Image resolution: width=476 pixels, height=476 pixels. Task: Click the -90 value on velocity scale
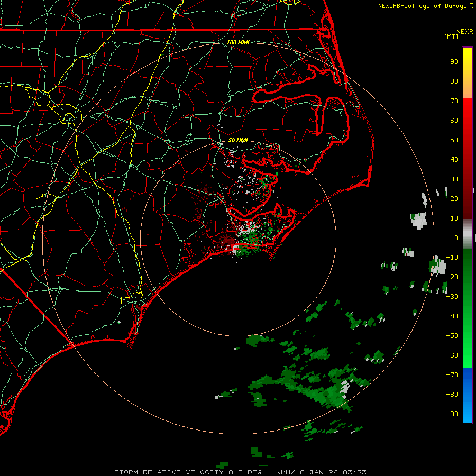(452, 414)
